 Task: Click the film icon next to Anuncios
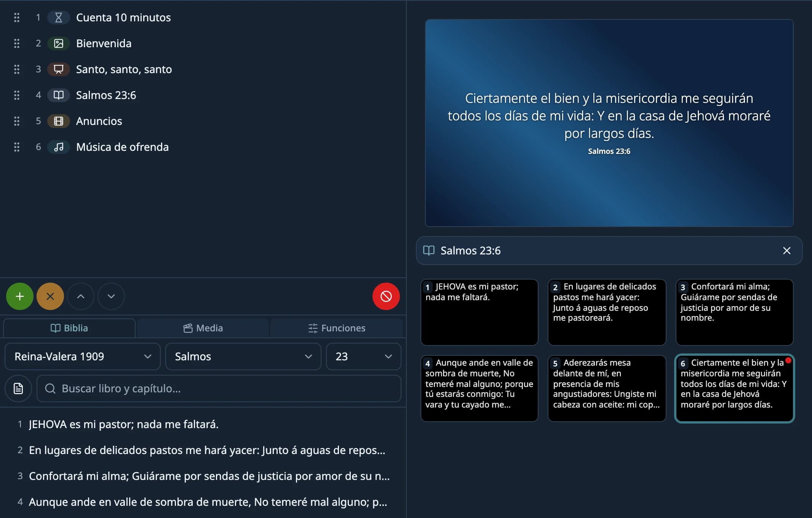(58, 121)
